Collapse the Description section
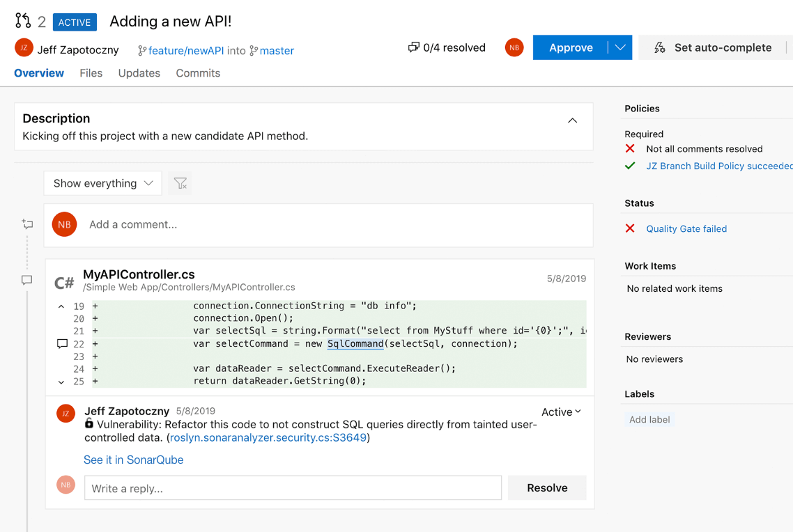 (572, 120)
